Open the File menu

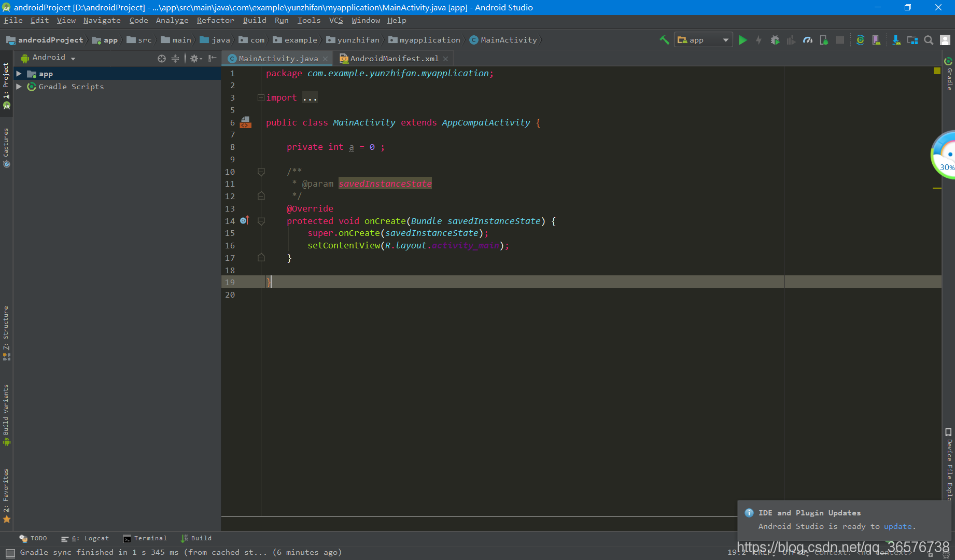click(x=13, y=20)
